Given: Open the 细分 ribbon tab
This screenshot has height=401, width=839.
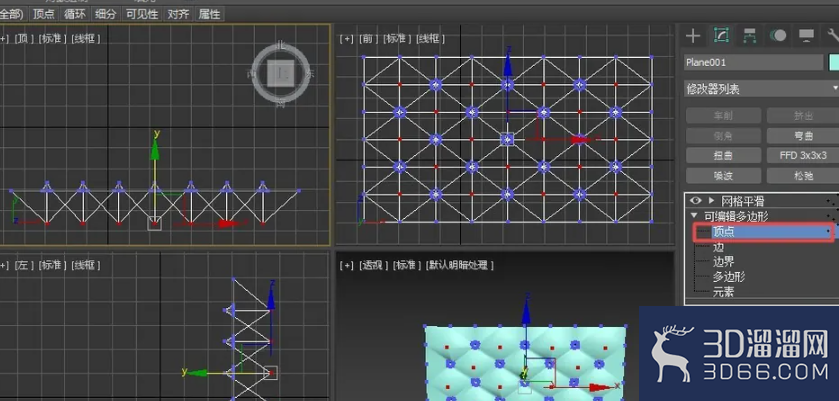Looking at the screenshot, I should pyautogui.click(x=106, y=14).
